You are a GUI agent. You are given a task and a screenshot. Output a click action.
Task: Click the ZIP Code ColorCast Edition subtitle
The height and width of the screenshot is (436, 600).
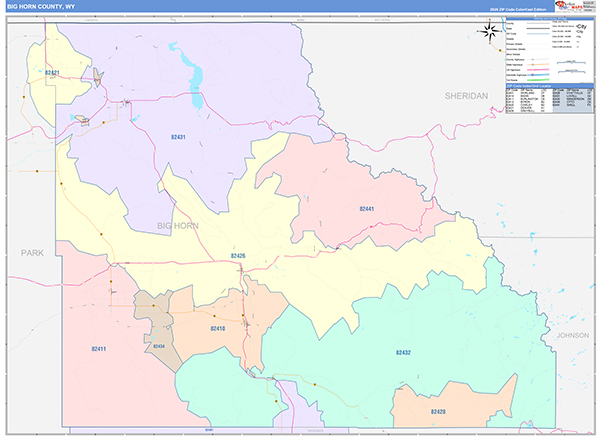pyautogui.click(x=518, y=9)
